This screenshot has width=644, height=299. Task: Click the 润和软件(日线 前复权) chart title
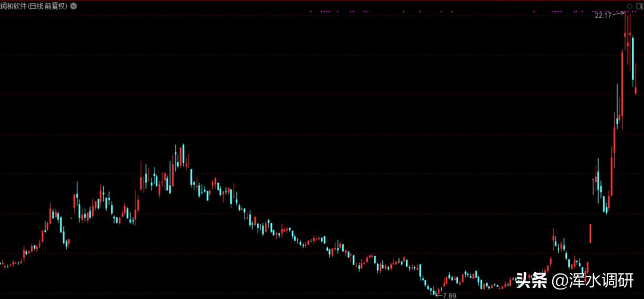click(x=33, y=6)
